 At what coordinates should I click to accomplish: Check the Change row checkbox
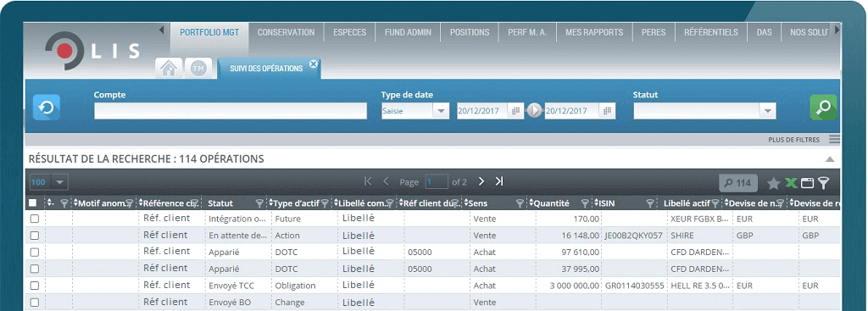(34, 303)
